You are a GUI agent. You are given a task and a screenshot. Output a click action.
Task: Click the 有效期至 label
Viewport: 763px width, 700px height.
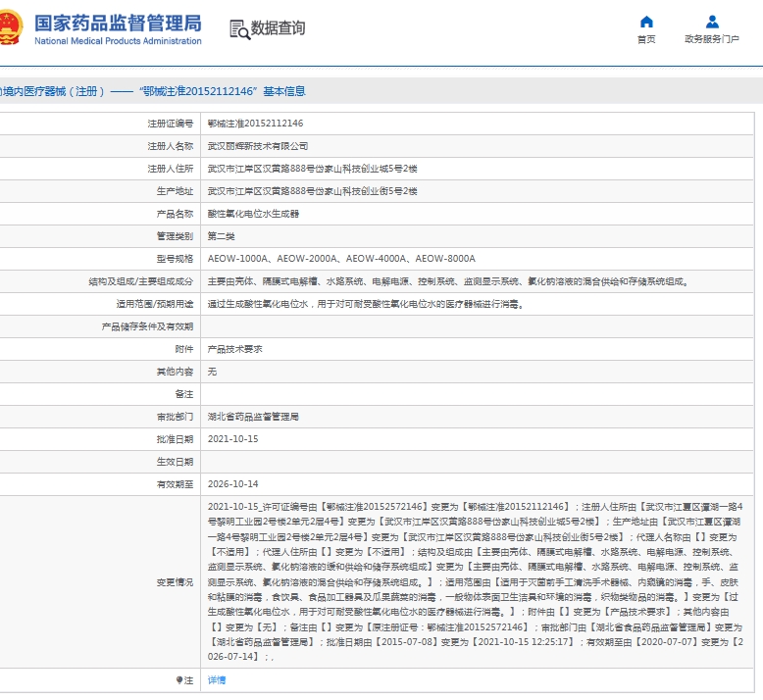tap(175, 484)
